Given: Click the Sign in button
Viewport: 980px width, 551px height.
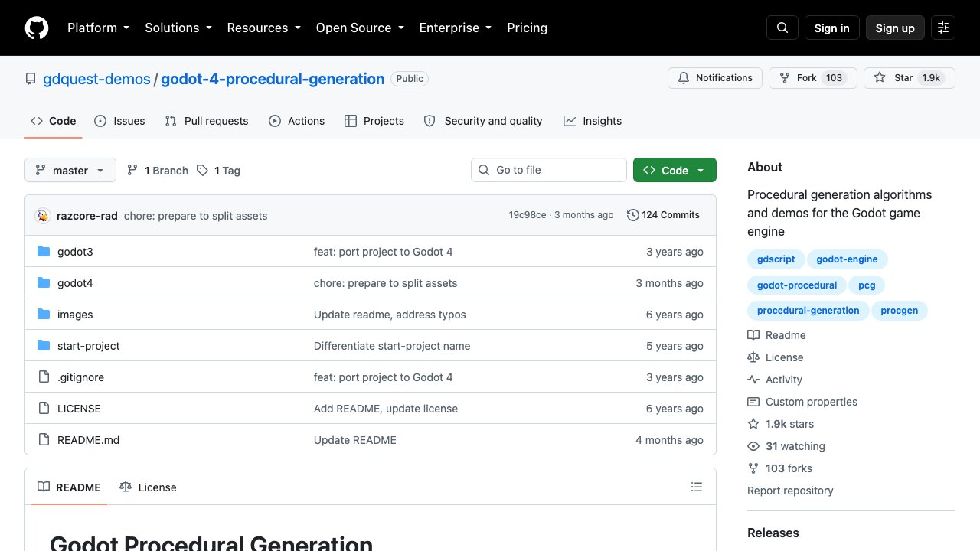Looking at the screenshot, I should (x=832, y=28).
